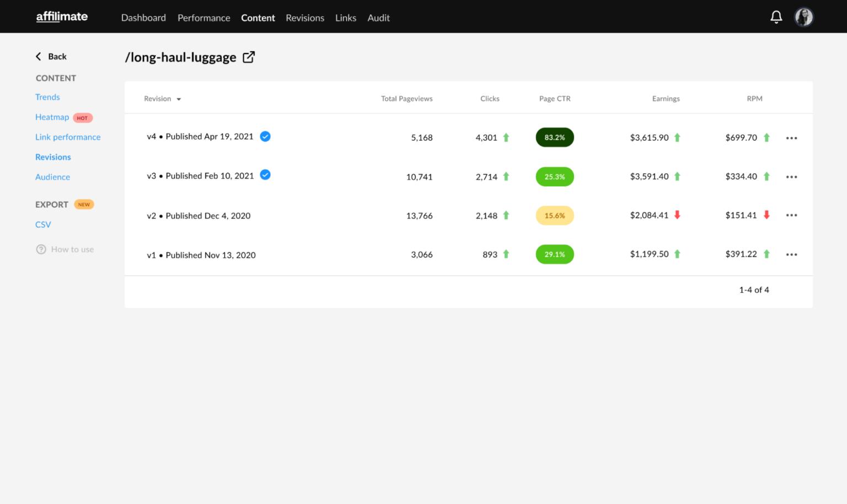Open the Audit section in the top menu
Viewport: 847px width, 504px height.
(378, 18)
